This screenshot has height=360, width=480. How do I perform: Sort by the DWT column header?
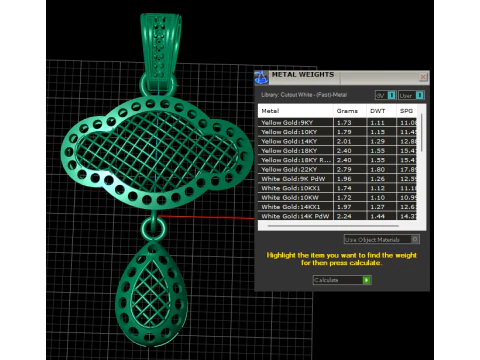(x=381, y=111)
